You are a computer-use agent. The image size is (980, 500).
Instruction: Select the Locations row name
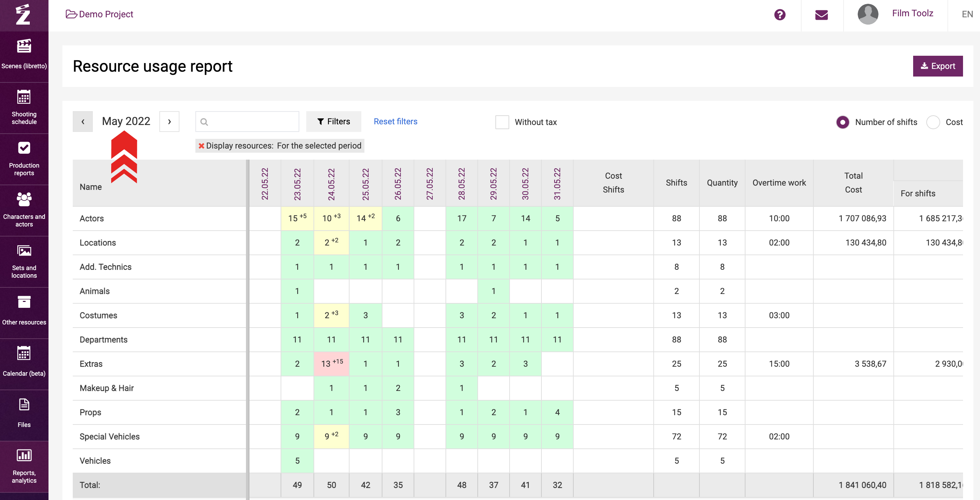97,243
